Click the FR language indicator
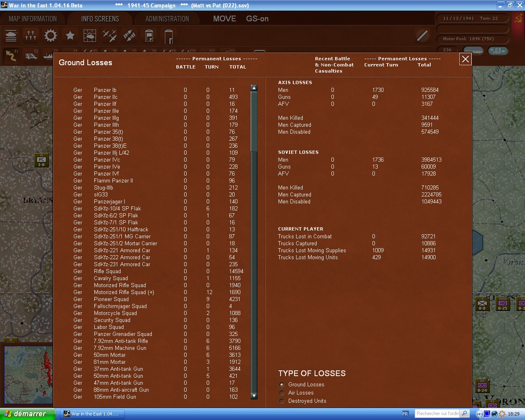 (x=405, y=414)
